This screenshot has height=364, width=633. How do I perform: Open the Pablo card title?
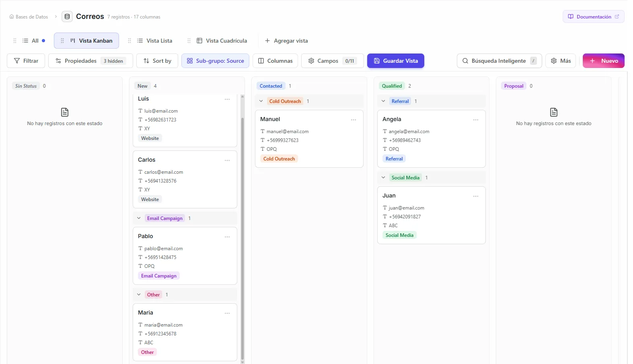point(145,236)
